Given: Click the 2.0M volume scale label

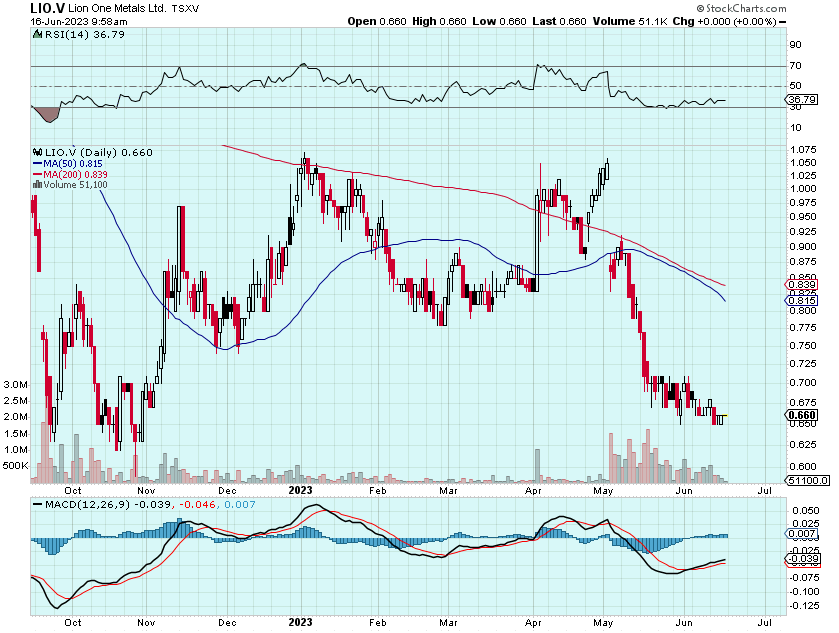Looking at the screenshot, I should coord(16,417).
